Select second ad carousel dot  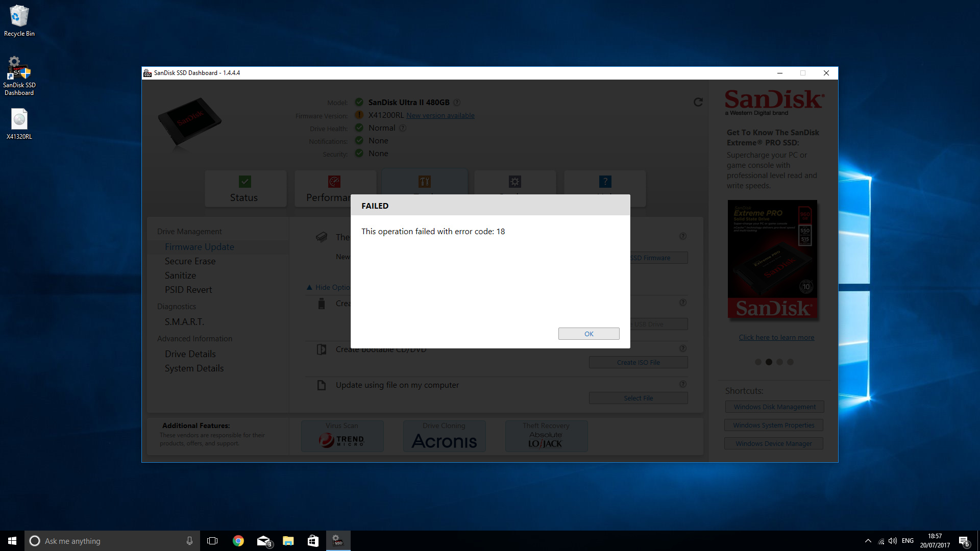pos(769,362)
